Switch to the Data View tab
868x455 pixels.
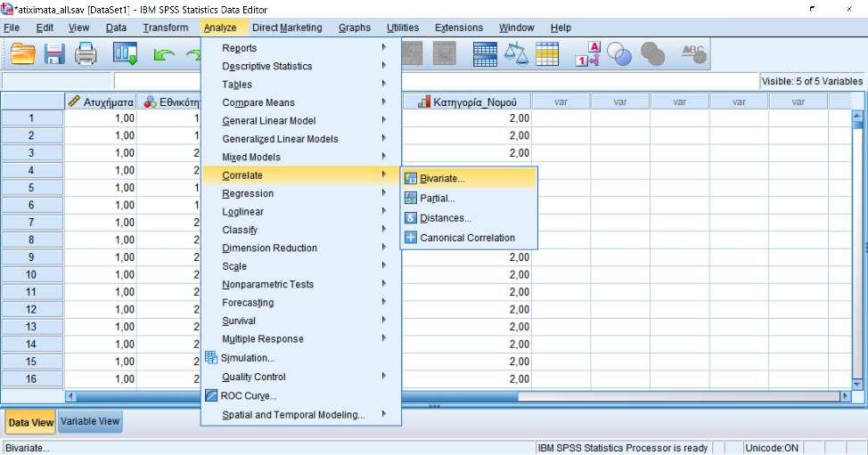31,422
